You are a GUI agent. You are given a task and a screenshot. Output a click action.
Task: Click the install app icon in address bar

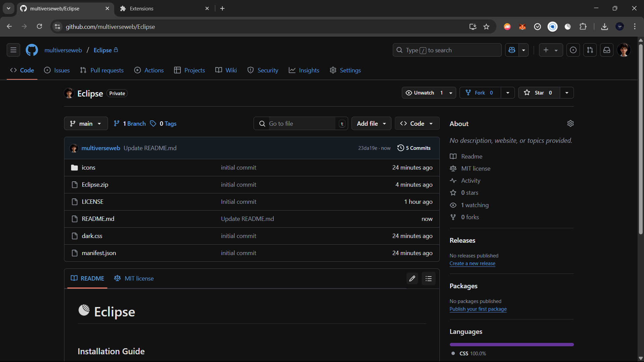coord(473,27)
